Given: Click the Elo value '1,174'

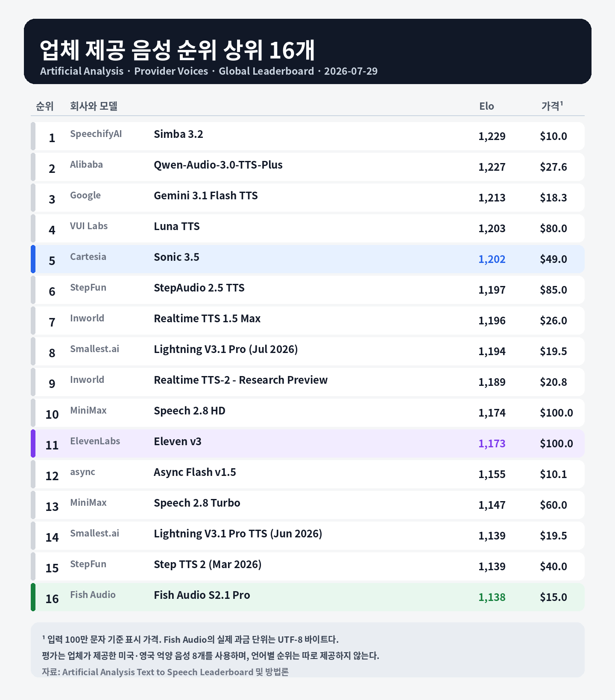Looking at the screenshot, I should click(x=492, y=413).
